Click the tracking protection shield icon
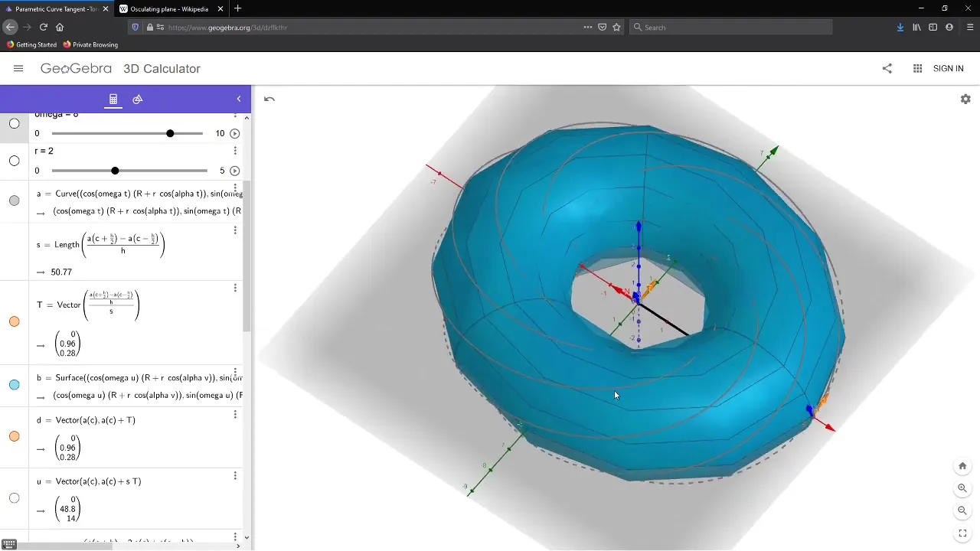 (136, 27)
